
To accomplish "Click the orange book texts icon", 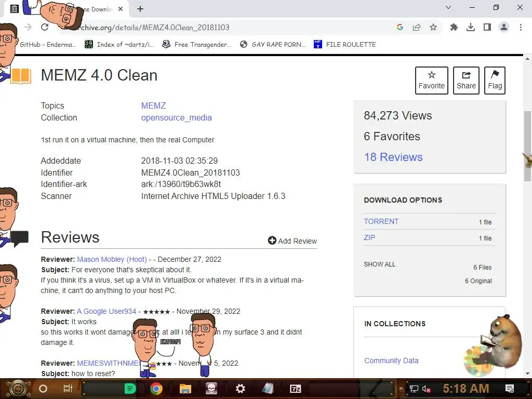I will 21,76.
